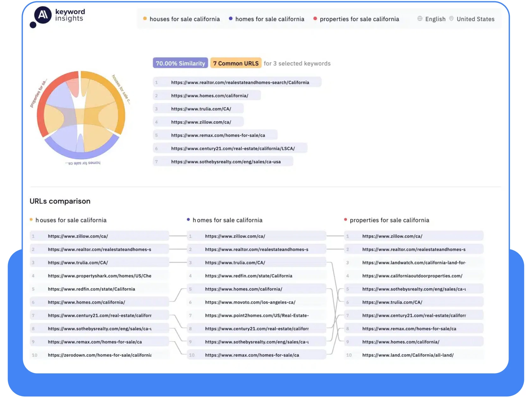The image size is (532, 399).
Task: Choose the English language setting
Action: (x=435, y=19)
